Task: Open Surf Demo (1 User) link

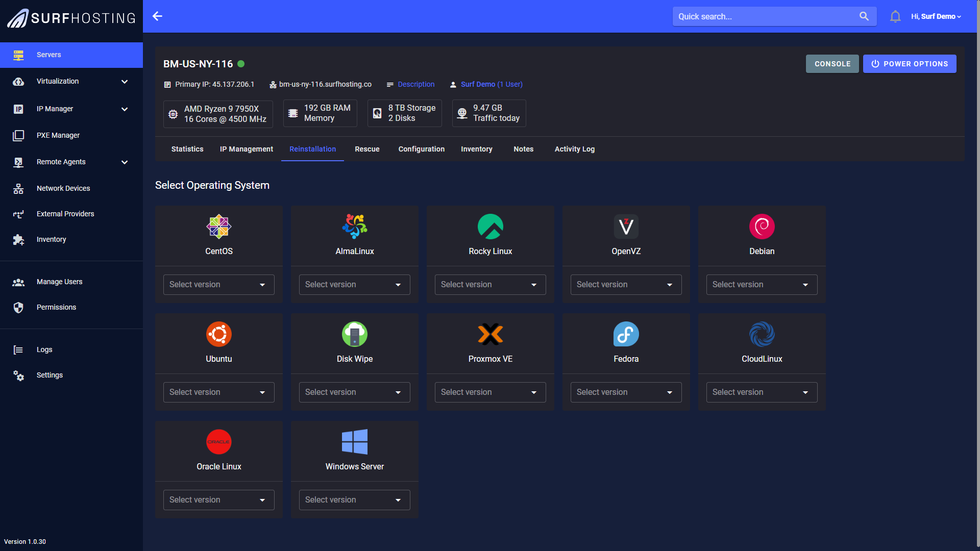Action: [x=492, y=84]
